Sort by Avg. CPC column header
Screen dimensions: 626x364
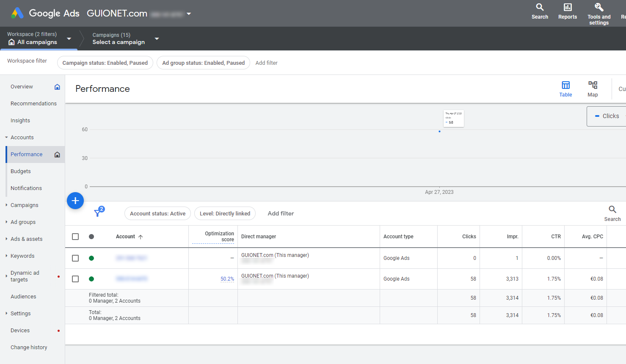click(x=592, y=237)
